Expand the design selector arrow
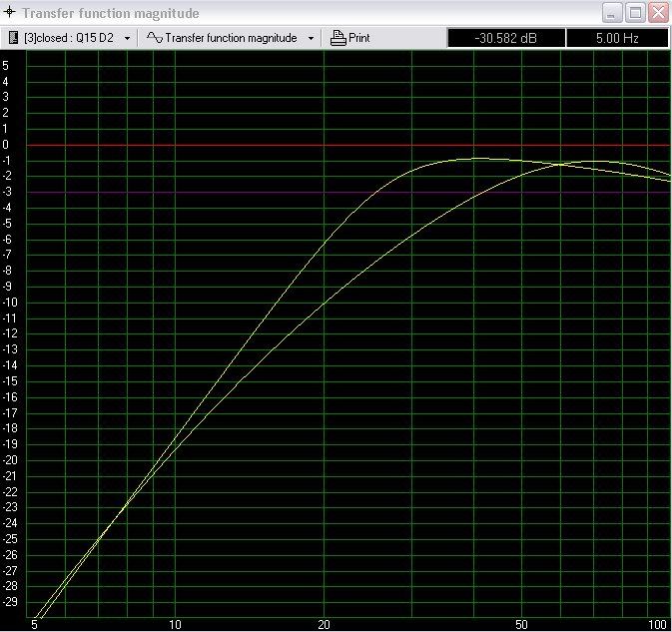 [127, 39]
